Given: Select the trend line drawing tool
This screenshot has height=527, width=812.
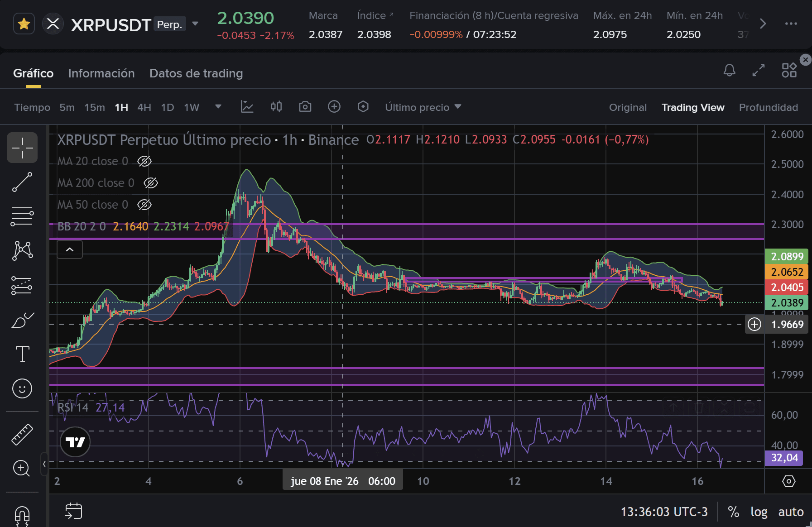Looking at the screenshot, I should click(22, 182).
